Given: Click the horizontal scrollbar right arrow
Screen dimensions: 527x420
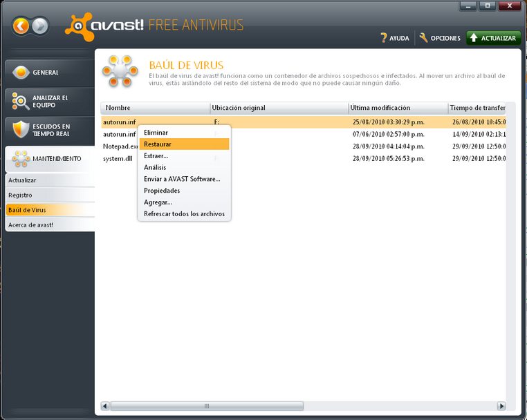Looking at the screenshot, I should click(x=501, y=406).
